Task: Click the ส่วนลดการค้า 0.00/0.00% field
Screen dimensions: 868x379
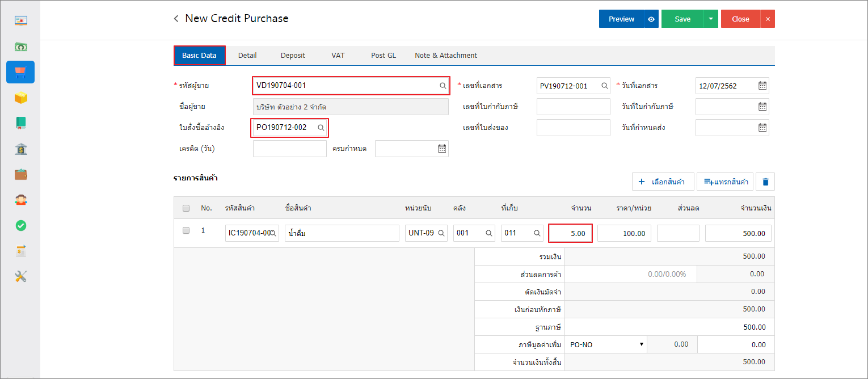Action: [x=631, y=274]
